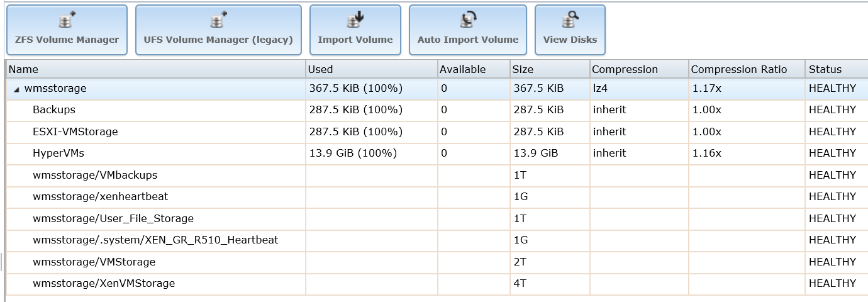Collapse the wmsstorage volume tree
The height and width of the screenshot is (302, 868).
tap(17, 89)
